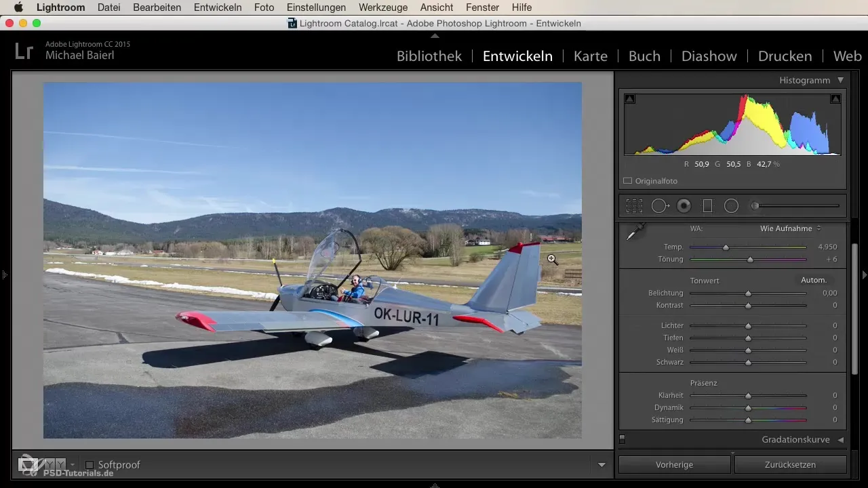Image resolution: width=868 pixels, height=488 pixels.
Task: Switch to the Drucken module
Action: [x=785, y=56]
